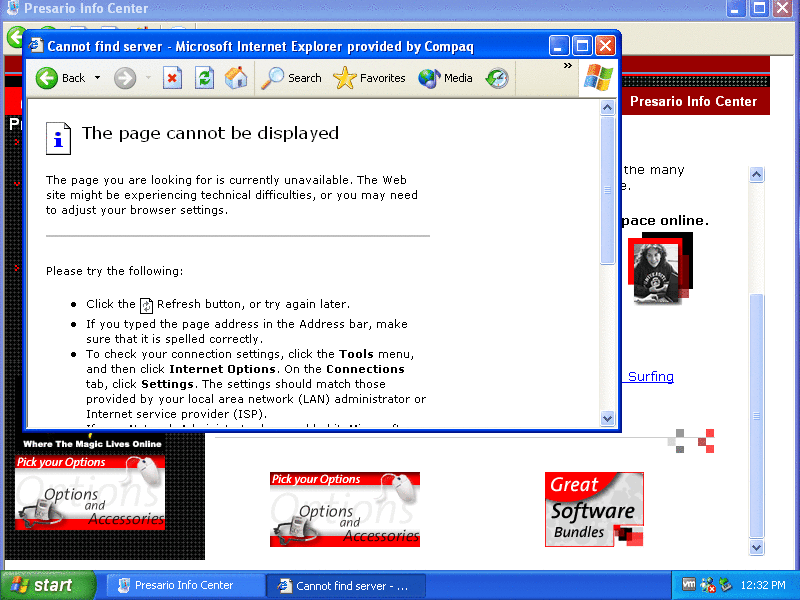Click the Windows flag logo in Internet Explorer

[598, 78]
